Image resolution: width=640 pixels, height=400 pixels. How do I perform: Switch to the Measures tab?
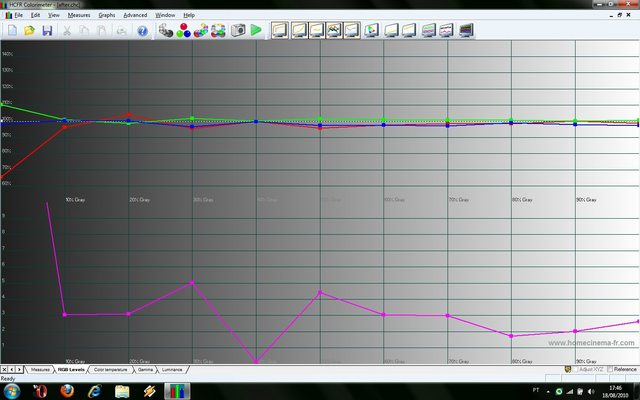(40, 369)
